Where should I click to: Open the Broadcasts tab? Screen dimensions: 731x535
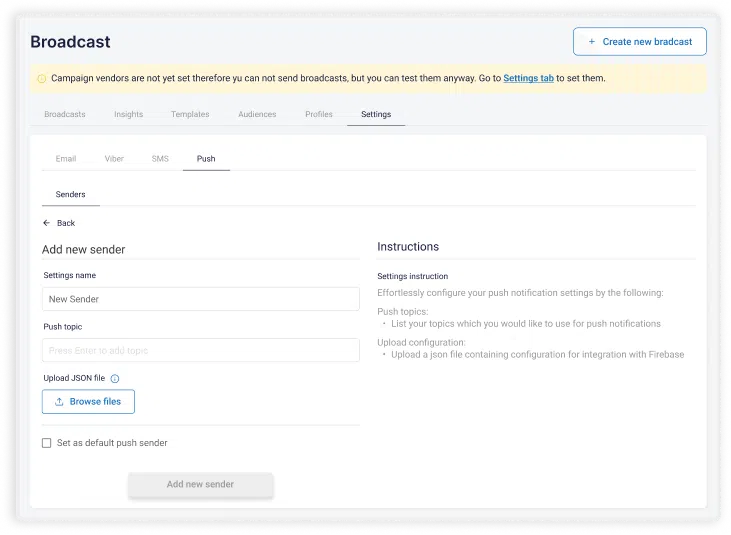coord(65,115)
